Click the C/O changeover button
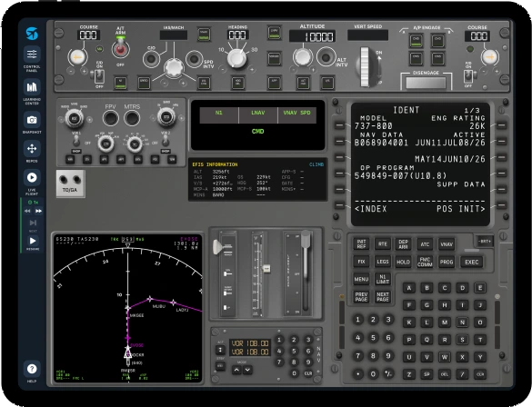 [151, 59]
